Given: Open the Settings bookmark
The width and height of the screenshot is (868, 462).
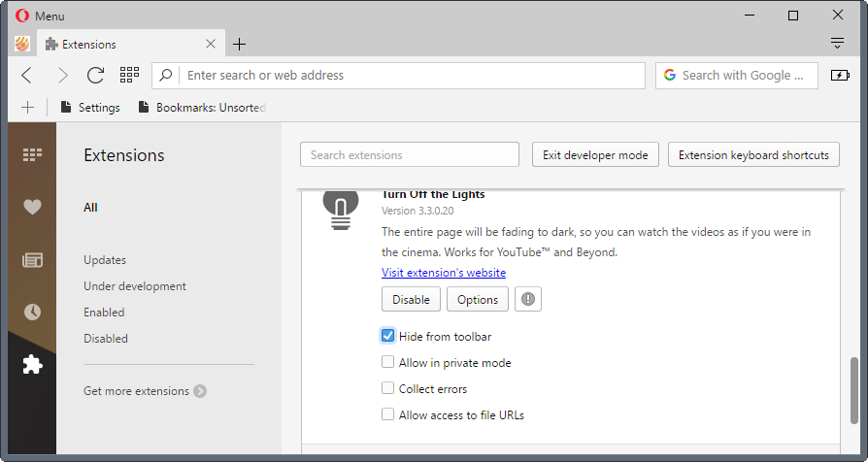Looking at the screenshot, I should click(90, 108).
